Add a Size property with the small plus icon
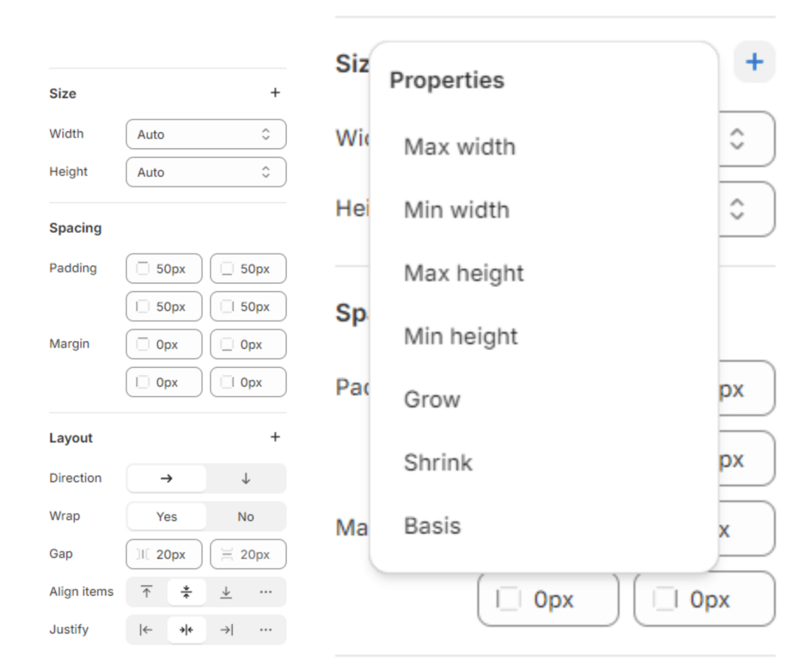Screen dimensions: 812x672 pyautogui.click(x=275, y=93)
